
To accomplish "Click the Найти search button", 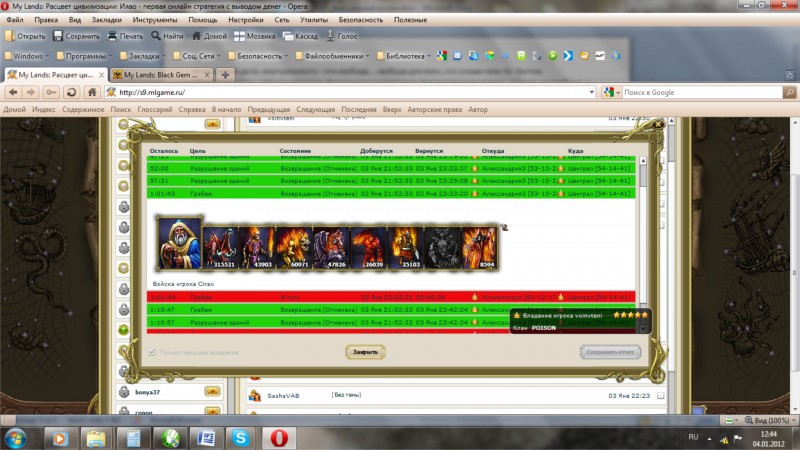I will pyautogui.click(x=167, y=36).
